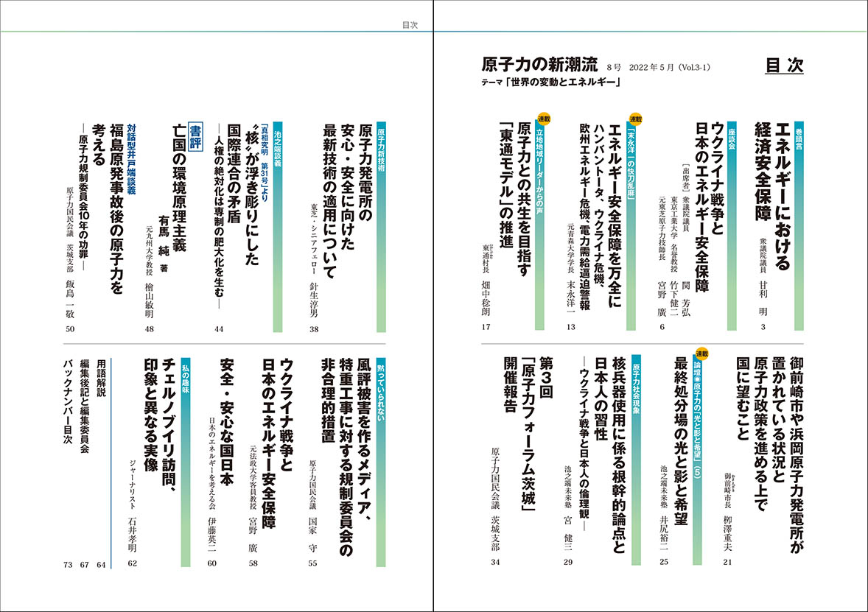
Task: Click page number "6"
Action: [x=662, y=327]
